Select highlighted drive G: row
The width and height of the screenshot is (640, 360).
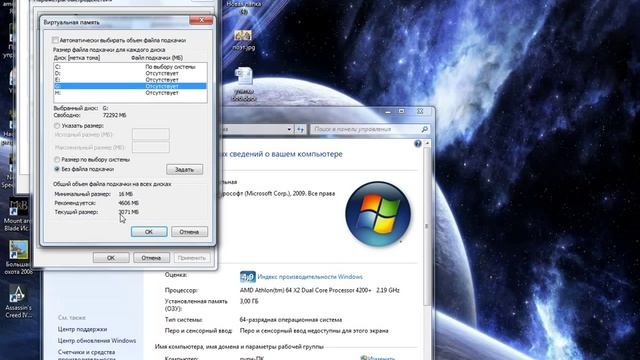[130, 86]
